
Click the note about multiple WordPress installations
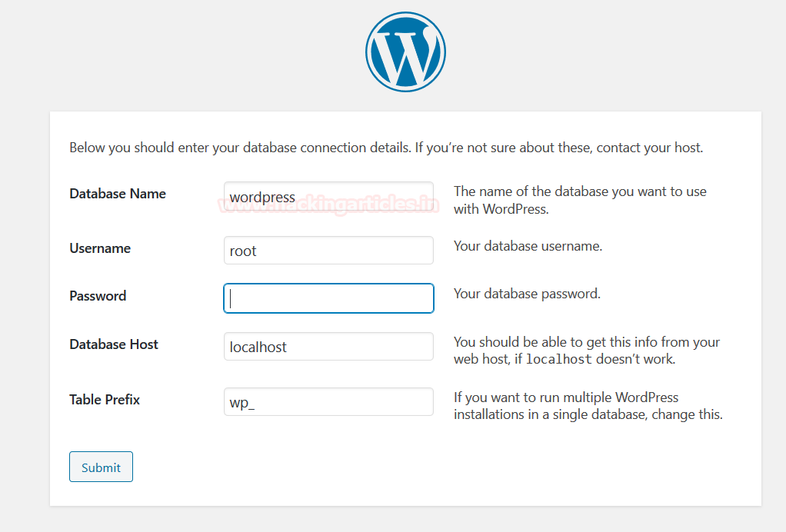[x=588, y=406]
